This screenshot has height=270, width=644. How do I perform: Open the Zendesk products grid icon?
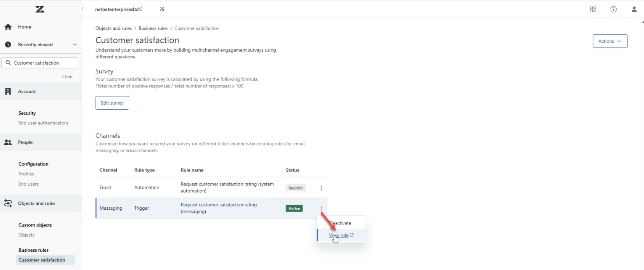(x=593, y=9)
